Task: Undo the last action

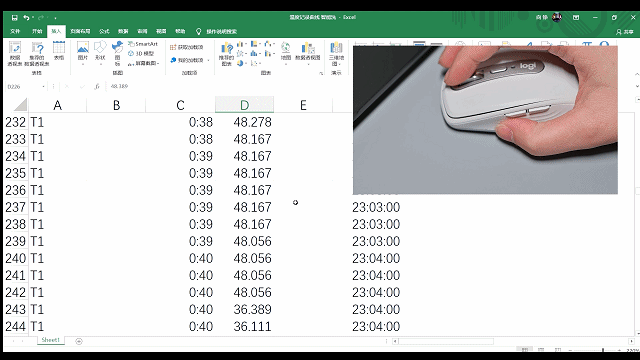Action: [26, 18]
